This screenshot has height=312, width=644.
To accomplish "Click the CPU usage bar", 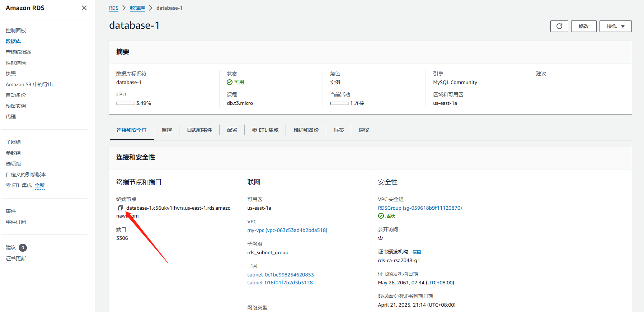I will click(126, 103).
